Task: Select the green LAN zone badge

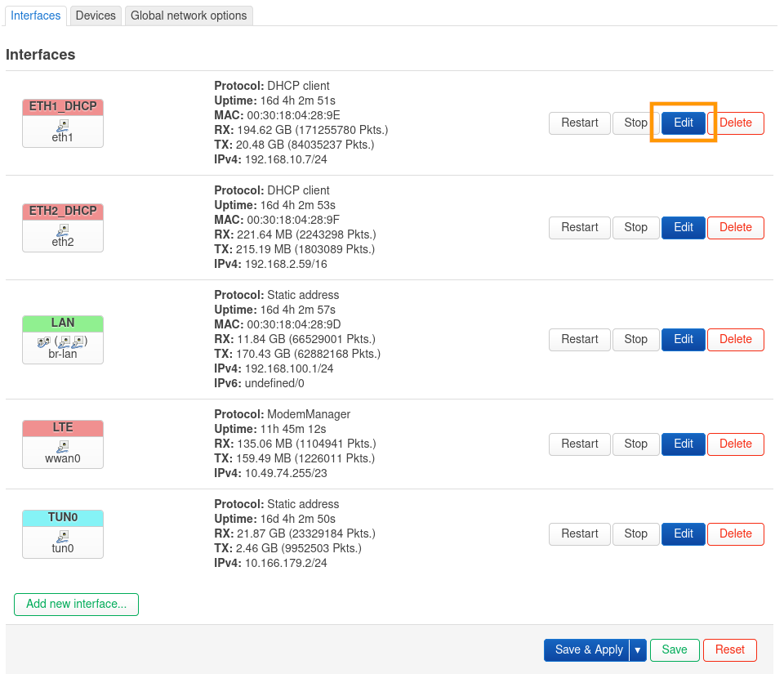Action: pos(63,324)
